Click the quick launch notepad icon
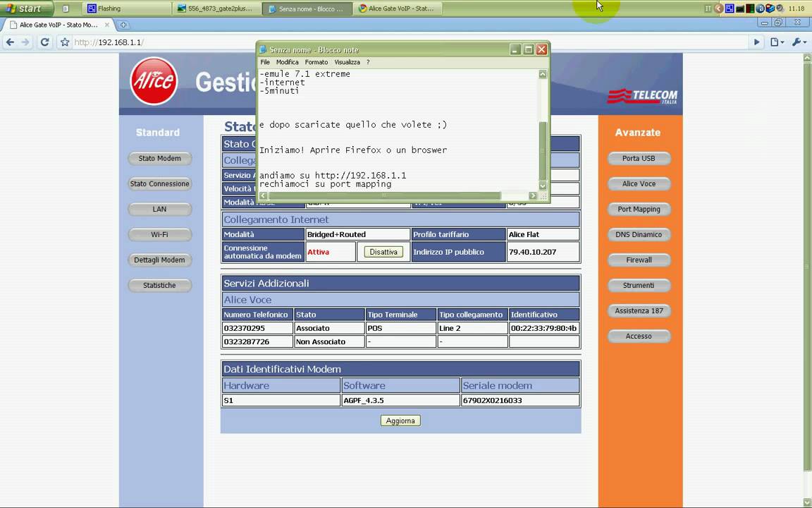The width and height of the screenshot is (812, 508). click(x=66, y=8)
